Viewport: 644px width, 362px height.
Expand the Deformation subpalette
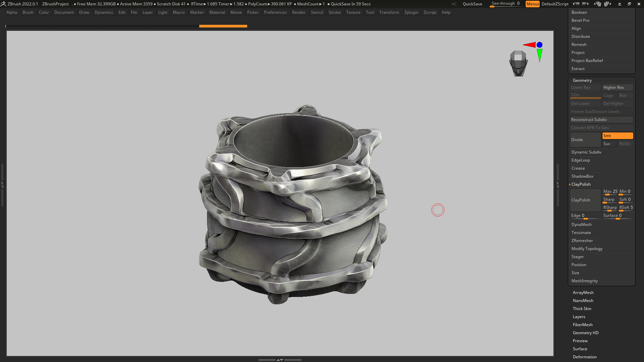(x=584, y=357)
